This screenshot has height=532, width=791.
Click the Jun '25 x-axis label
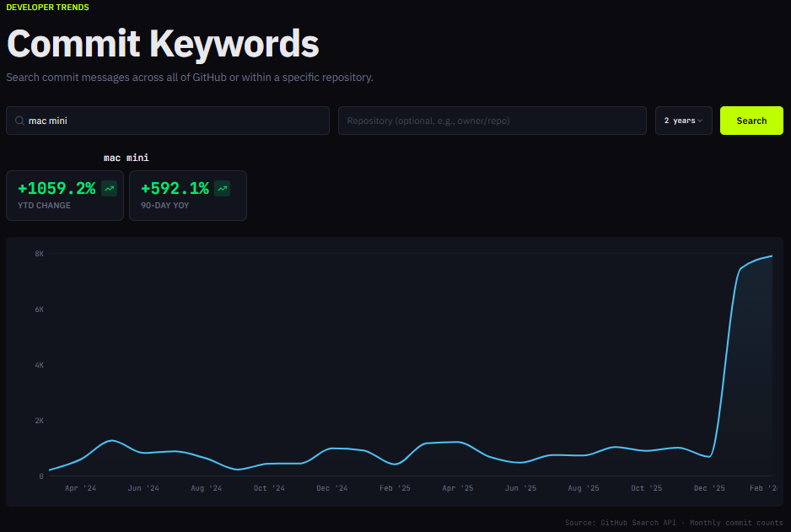tap(520, 488)
